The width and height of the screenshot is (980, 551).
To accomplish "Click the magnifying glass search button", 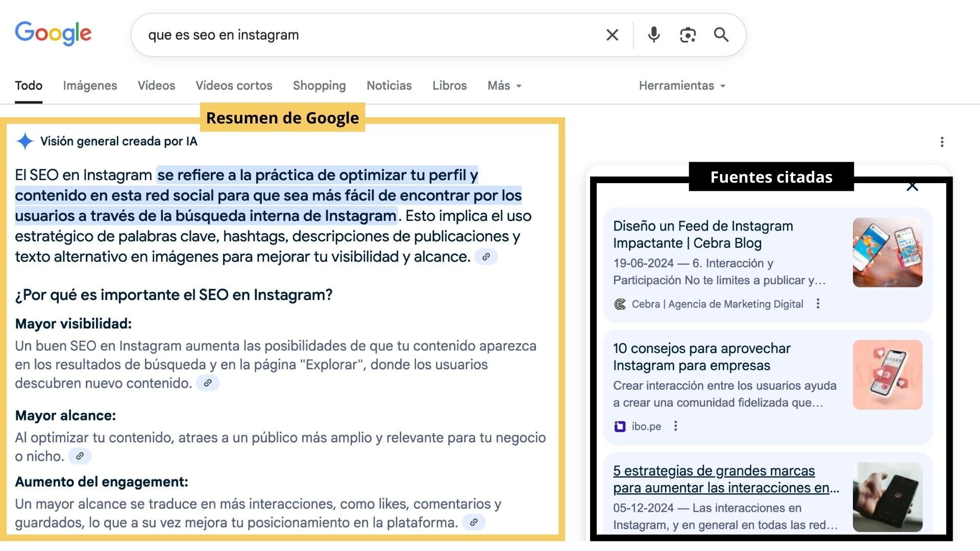I will pos(721,35).
